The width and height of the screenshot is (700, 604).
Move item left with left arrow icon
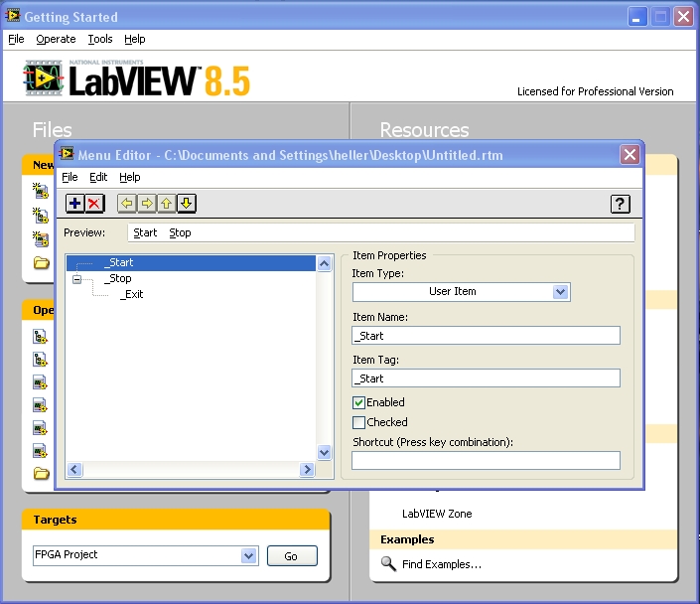(127, 204)
